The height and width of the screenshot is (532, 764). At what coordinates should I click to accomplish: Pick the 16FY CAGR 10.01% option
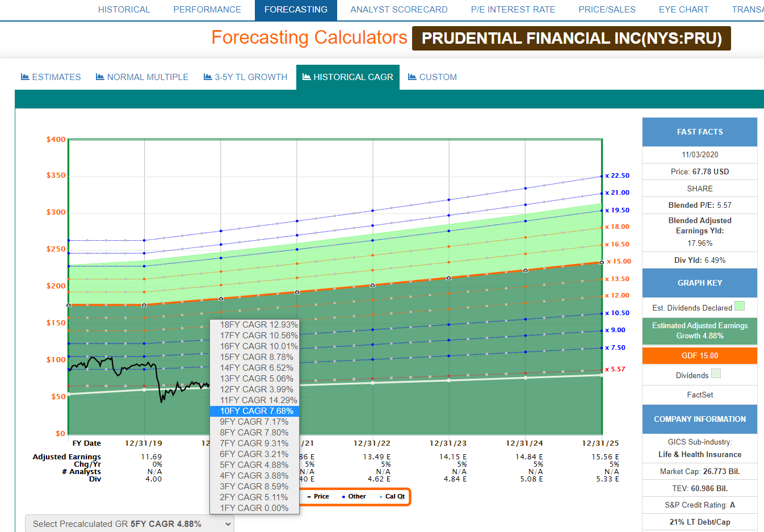point(255,346)
